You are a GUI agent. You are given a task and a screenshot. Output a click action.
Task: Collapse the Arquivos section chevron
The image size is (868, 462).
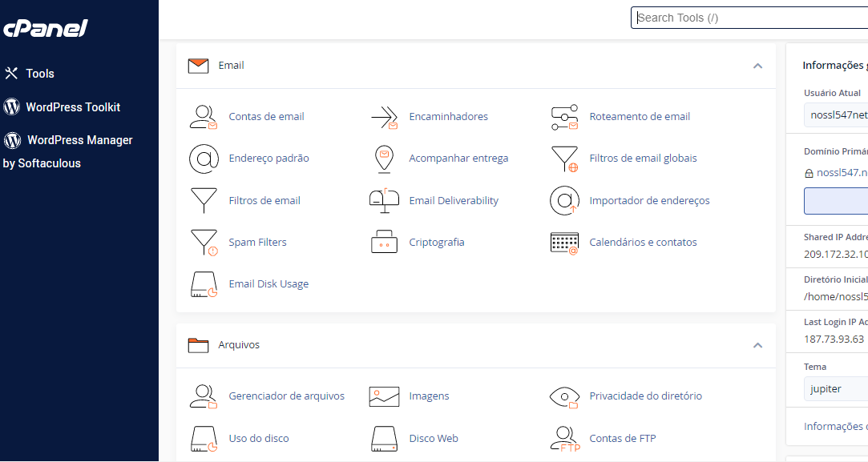(757, 345)
